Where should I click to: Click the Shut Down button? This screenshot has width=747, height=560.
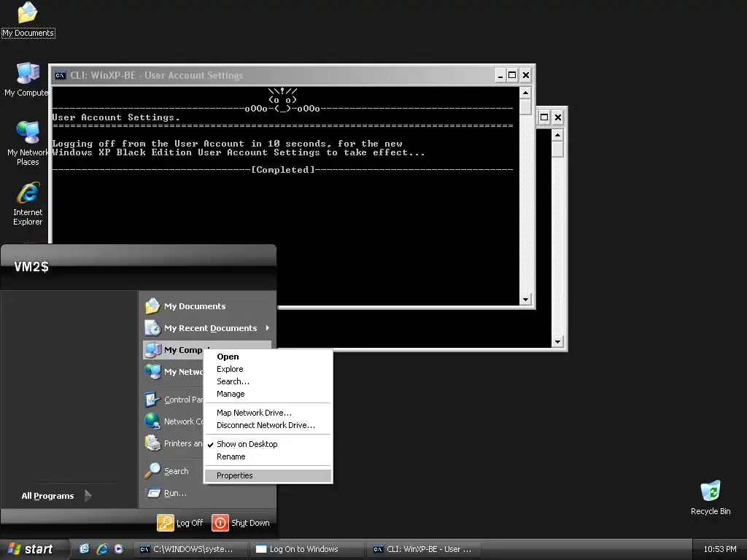pos(241,522)
